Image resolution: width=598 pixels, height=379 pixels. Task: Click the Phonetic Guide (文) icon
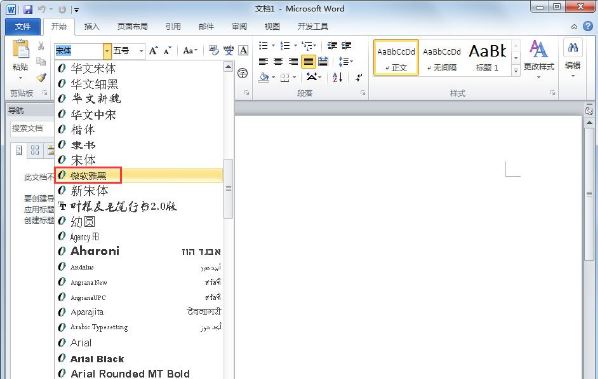pos(228,50)
